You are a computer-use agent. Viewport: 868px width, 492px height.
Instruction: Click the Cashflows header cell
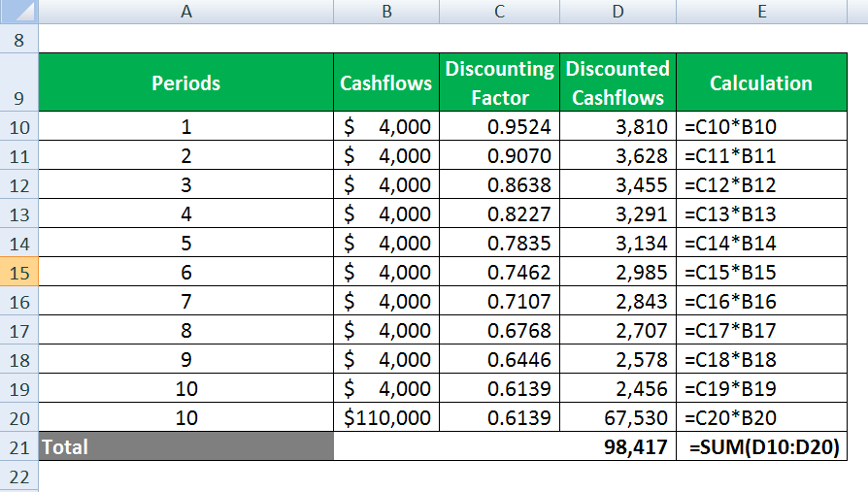pos(386,82)
